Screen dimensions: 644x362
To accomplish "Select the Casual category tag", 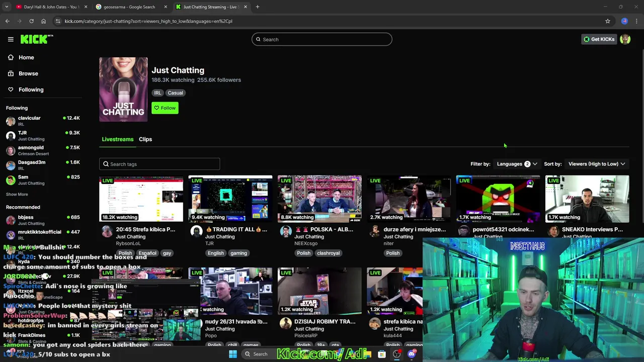I will tap(175, 93).
